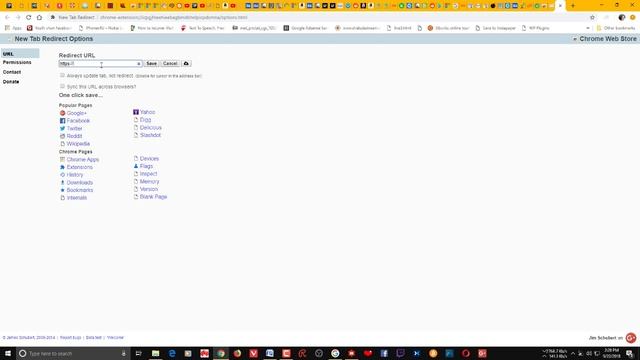Open a new browser tab with plus
The height and width of the screenshot is (360, 640).
pyautogui.click(x=573, y=6)
